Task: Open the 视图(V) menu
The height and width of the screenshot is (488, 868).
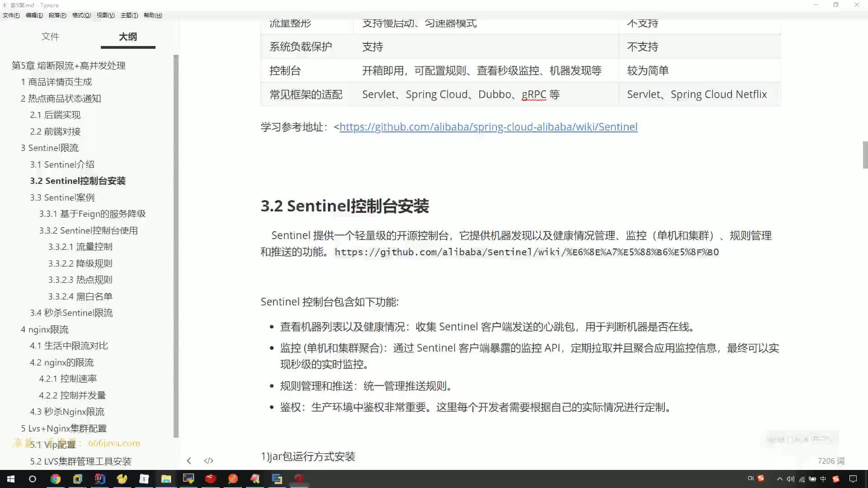Action: [x=105, y=15]
